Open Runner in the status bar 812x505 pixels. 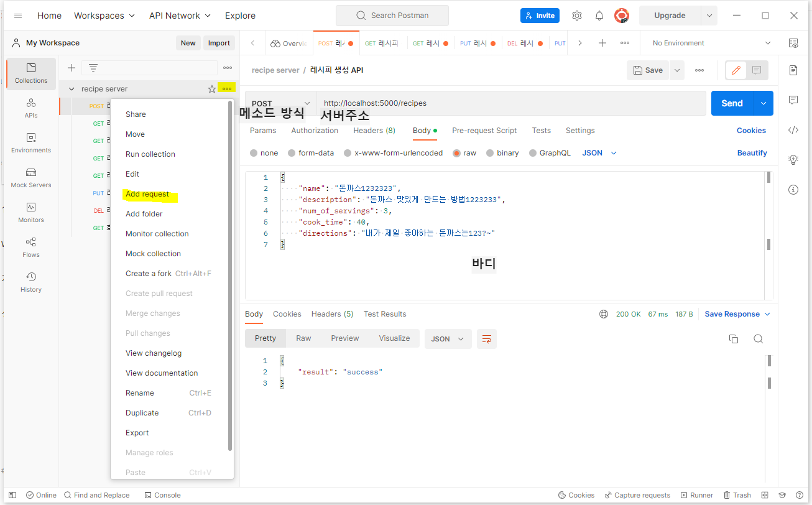[696, 495]
